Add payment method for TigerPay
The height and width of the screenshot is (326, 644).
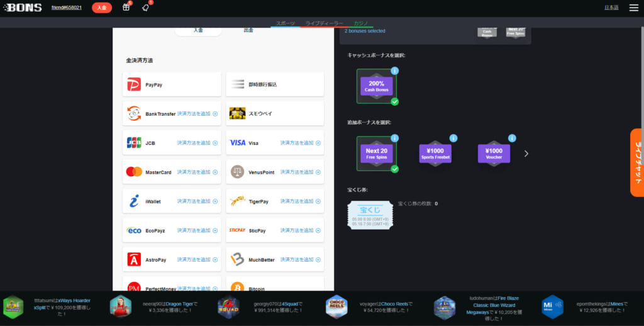click(301, 201)
